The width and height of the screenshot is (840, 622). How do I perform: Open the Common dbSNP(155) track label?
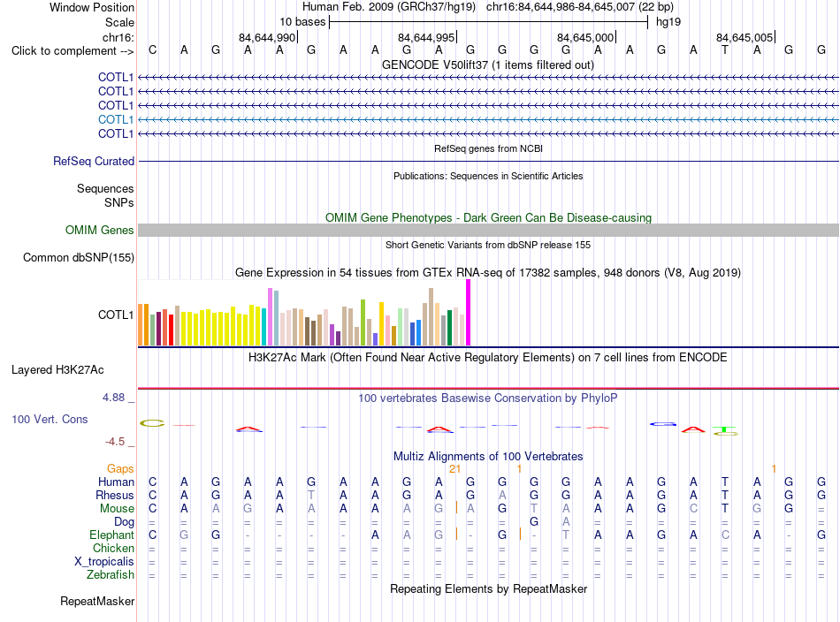click(79, 257)
